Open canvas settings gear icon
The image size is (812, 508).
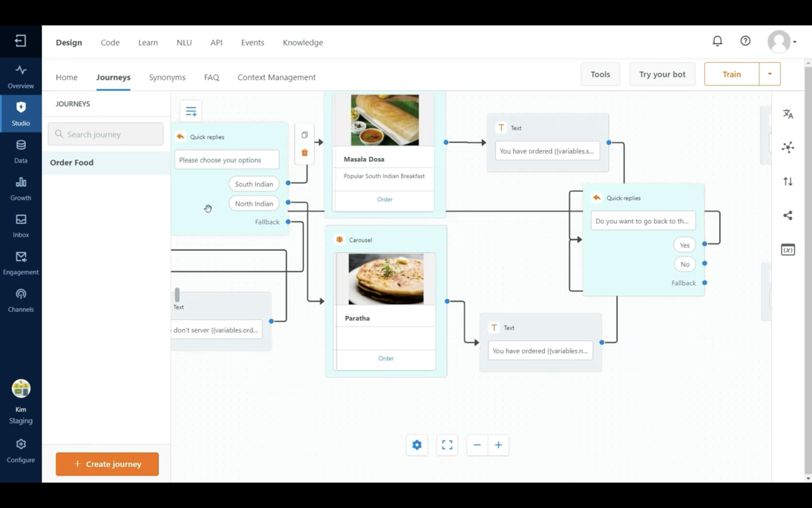point(417,445)
